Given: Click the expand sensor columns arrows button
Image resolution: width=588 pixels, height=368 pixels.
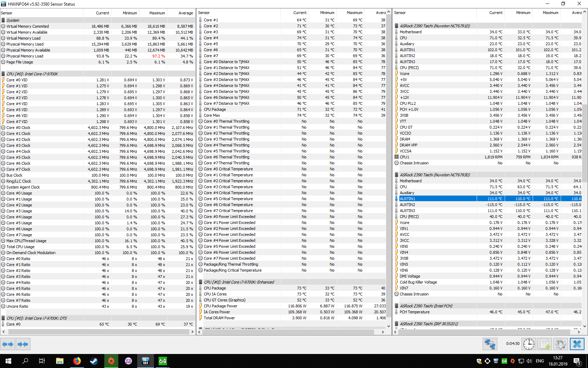Looking at the screenshot, I should [8, 344].
